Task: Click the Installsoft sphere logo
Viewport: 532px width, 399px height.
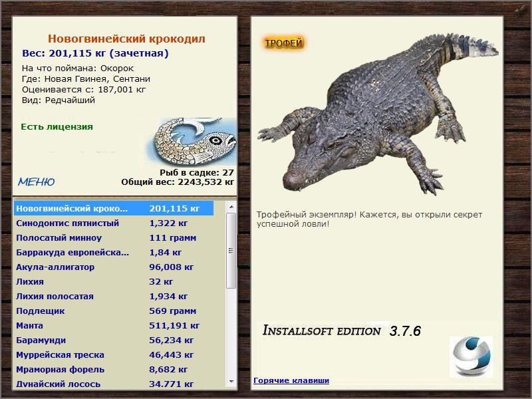Action: point(471,357)
